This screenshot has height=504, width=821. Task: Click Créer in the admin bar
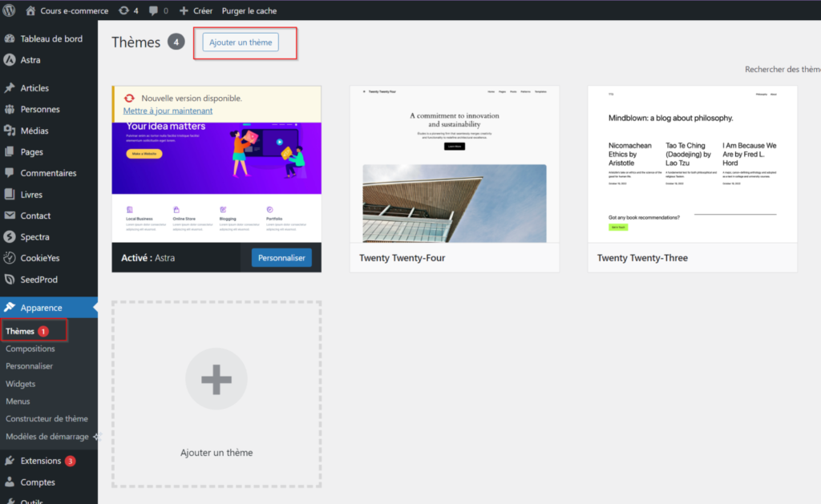[x=203, y=10]
